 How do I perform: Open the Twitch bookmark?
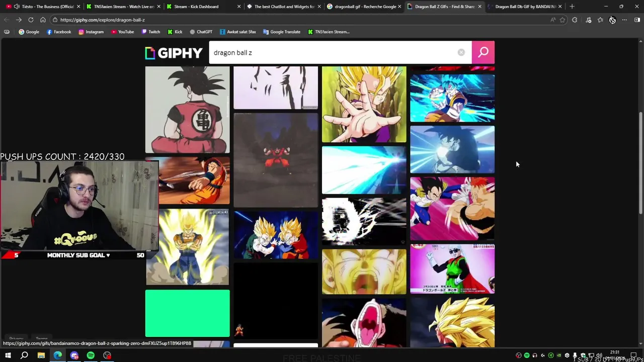coord(151,32)
